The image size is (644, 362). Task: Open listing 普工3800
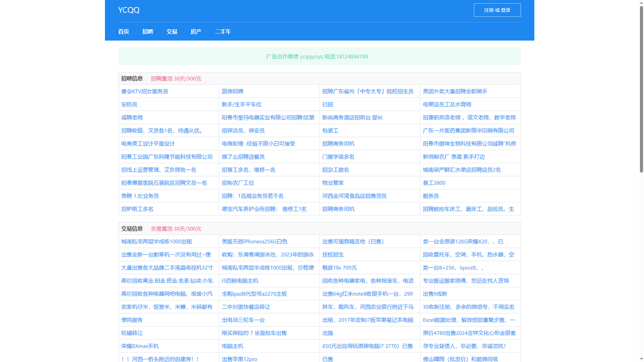(434, 183)
